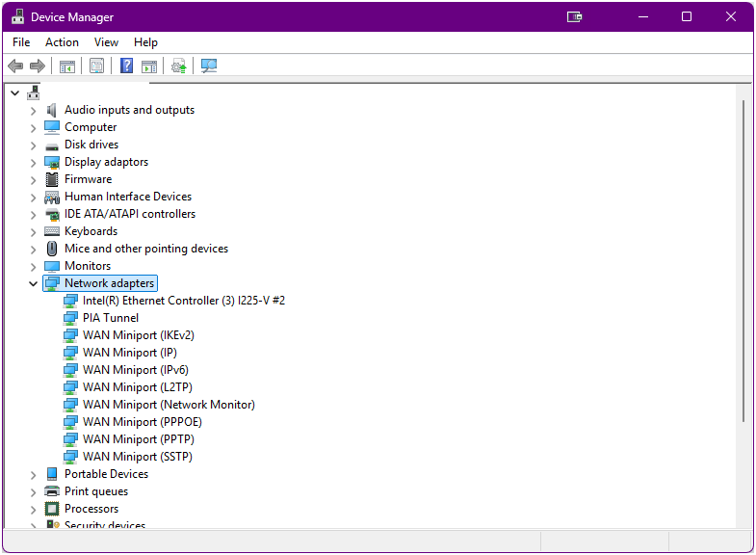Click the Print queues printer icon
756x555 pixels.
click(x=52, y=491)
